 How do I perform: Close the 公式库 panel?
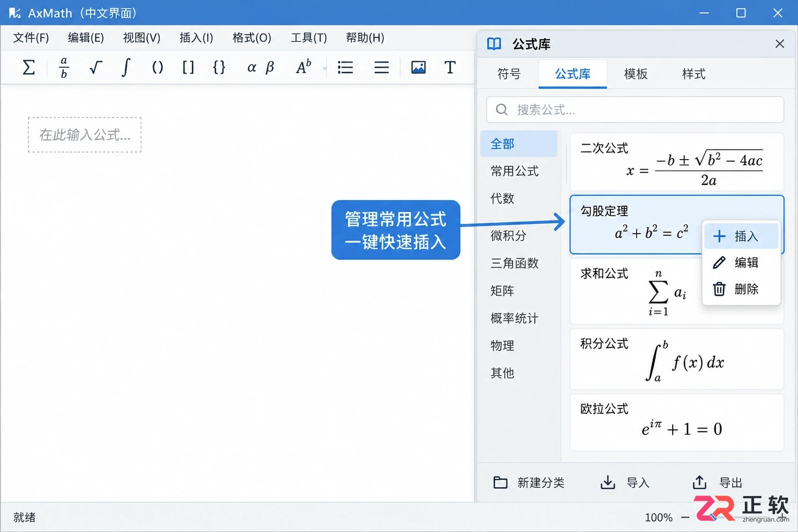point(780,44)
